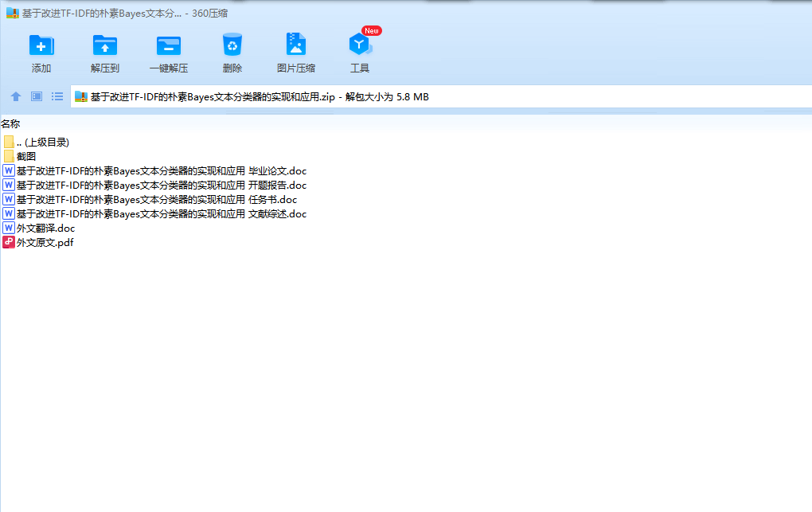Select file name ending '任务书.doc'
Screen dimensions: 812x512
coord(157,200)
